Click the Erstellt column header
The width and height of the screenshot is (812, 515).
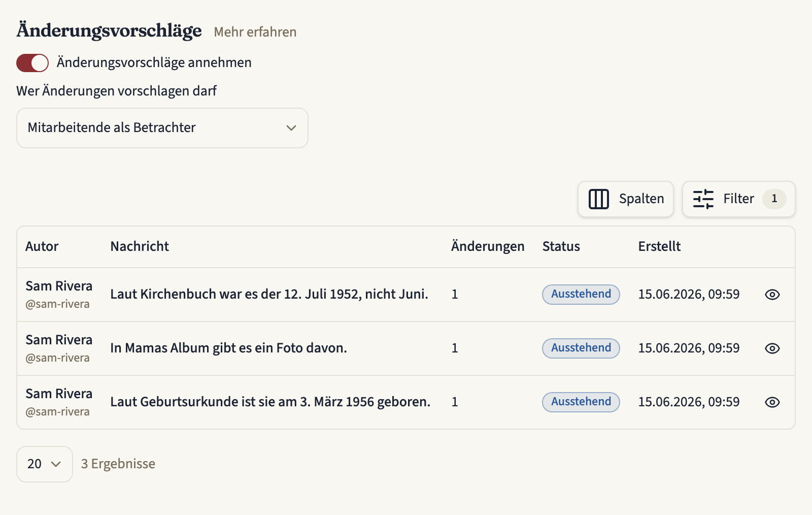click(659, 246)
